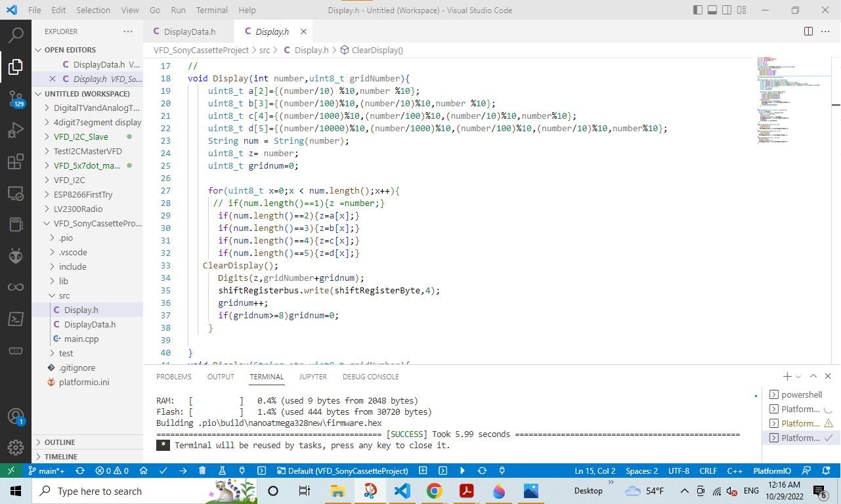Click the Windows Start button

pyautogui.click(x=16, y=491)
